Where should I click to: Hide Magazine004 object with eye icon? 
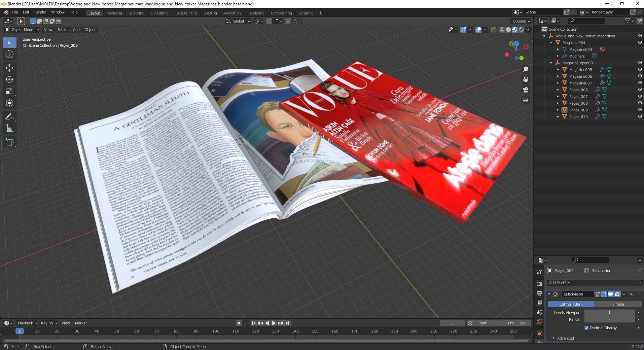coord(640,42)
